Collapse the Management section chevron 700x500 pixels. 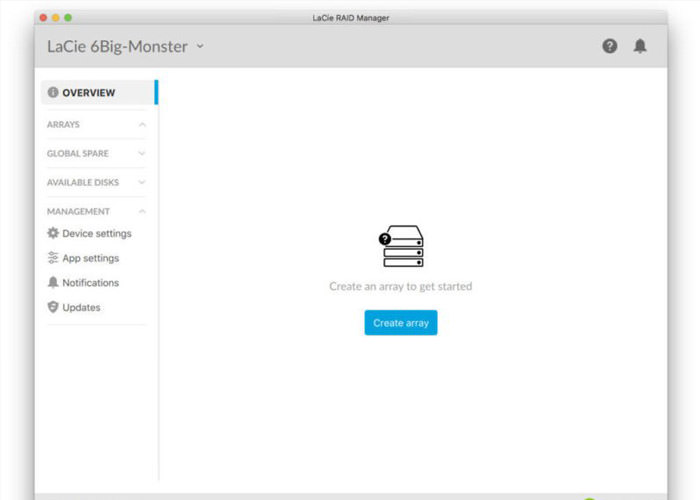click(x=142, y=211)
